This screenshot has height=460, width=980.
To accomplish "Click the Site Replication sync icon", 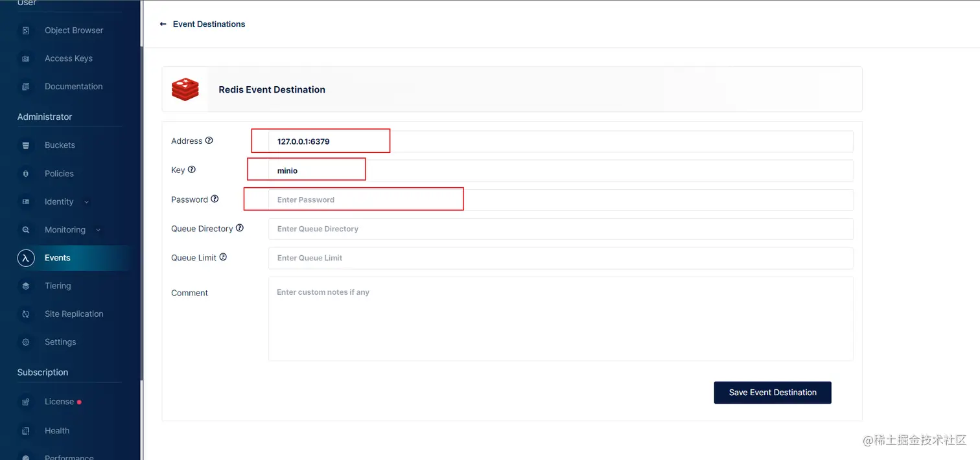I will coord(26,314).
